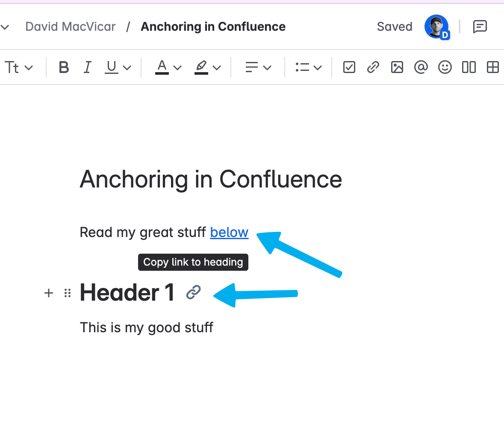Click the 'Read my great stuff' text
The image size is (504, 442).
click(x=143, y=232)
